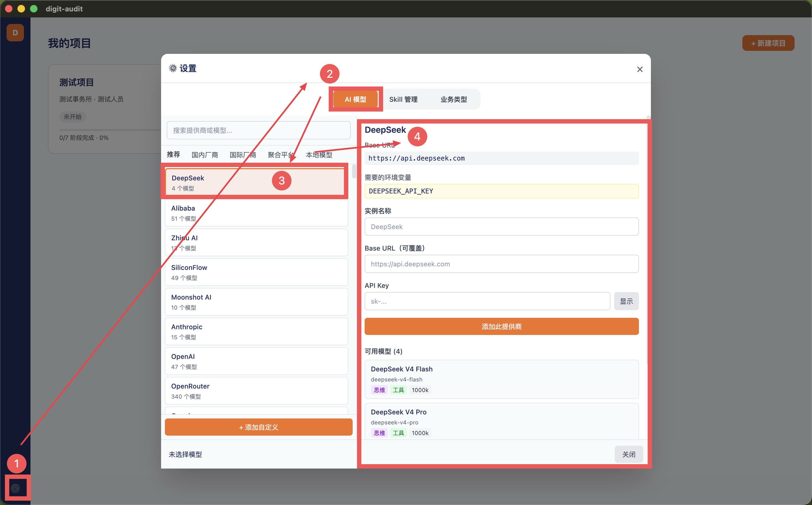Screen dimensions: 812x505
Task: Choose the Alibaba provider
Action: click(x=256, y=213)
